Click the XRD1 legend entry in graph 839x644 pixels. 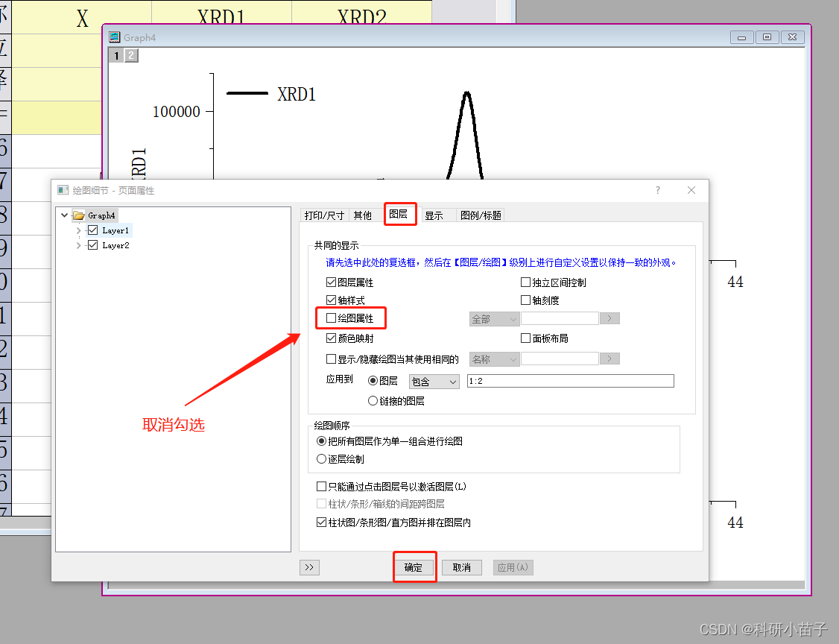(272, 94)
